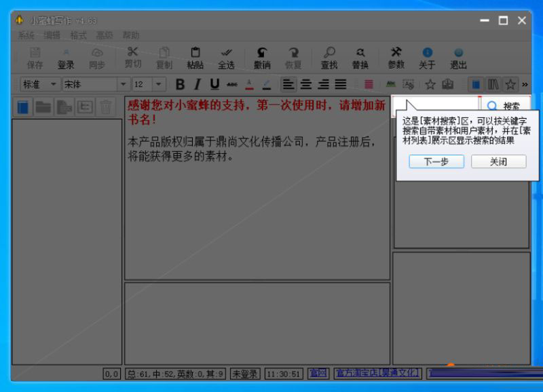Open 参数 settings tool

tap(396, 58)
